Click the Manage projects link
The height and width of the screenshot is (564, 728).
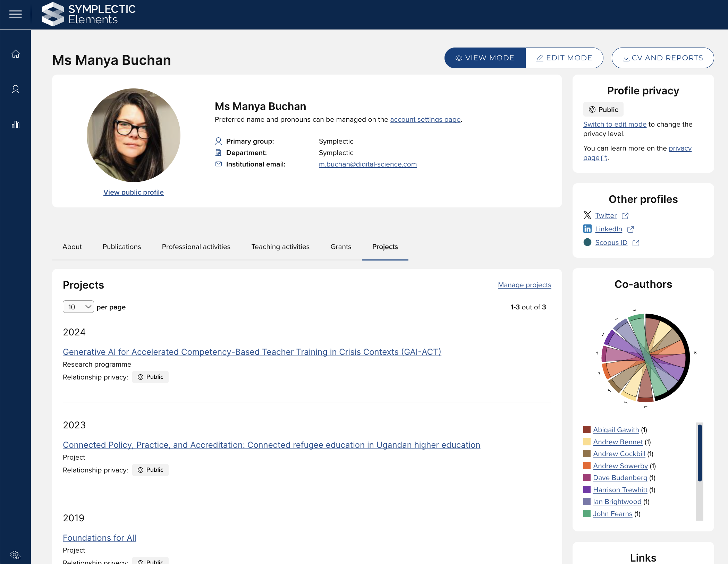click(x=524, y=285)
